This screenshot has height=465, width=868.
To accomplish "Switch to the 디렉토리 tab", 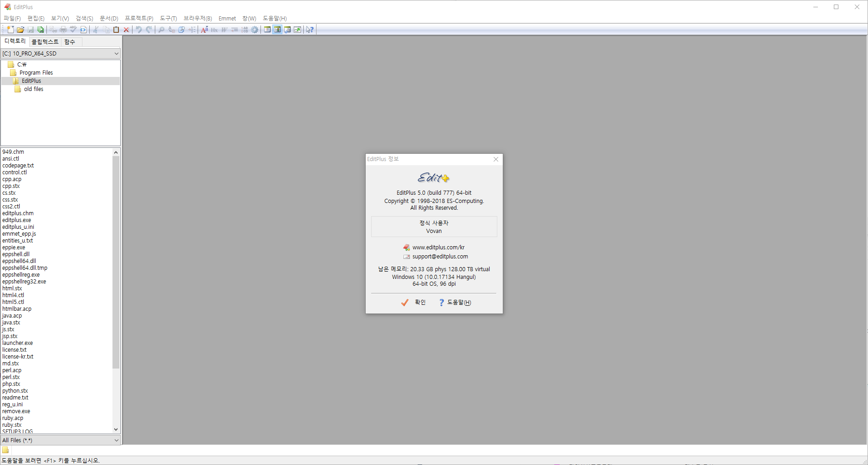I will pos(15,41).
